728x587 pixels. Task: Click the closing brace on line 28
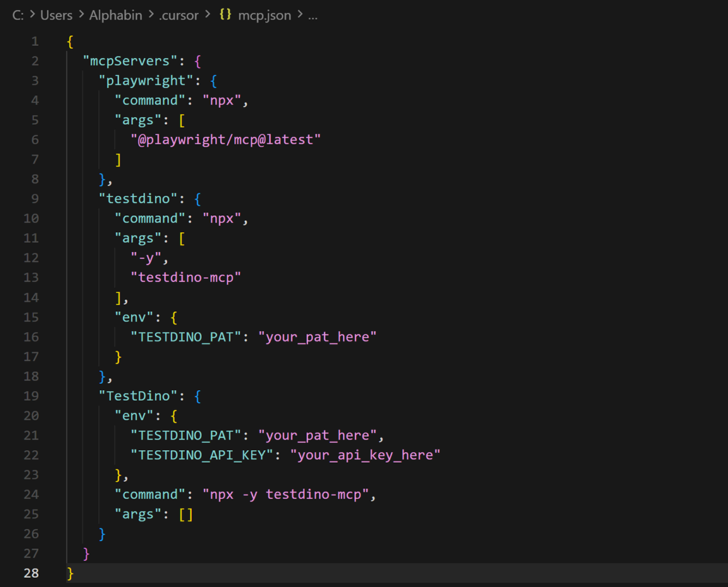70,573
